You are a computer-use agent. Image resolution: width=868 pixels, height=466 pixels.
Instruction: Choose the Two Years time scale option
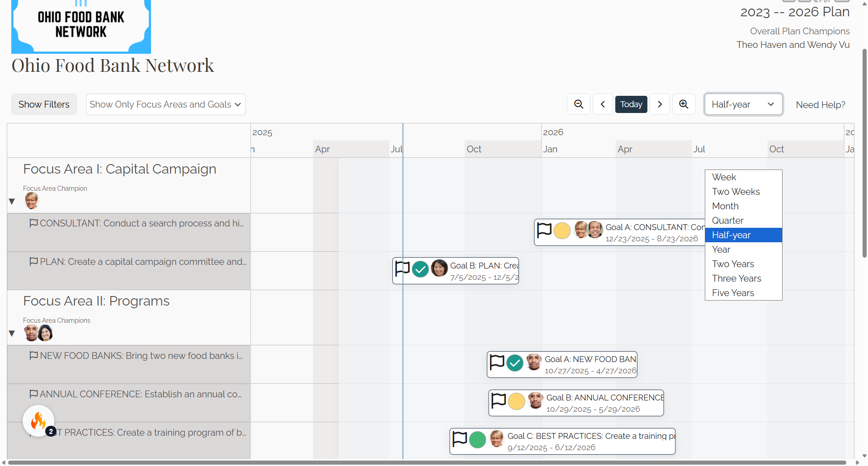(x=744, y=264)
